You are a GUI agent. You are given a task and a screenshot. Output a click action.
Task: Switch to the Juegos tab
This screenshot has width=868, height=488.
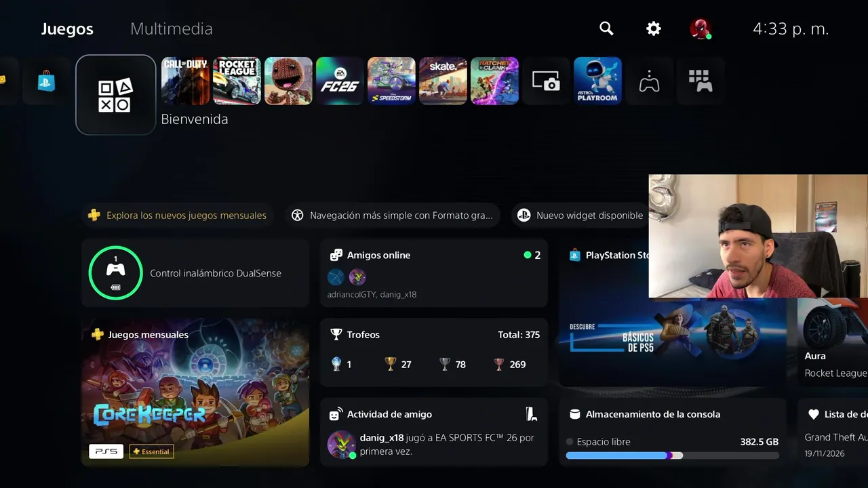67,29
